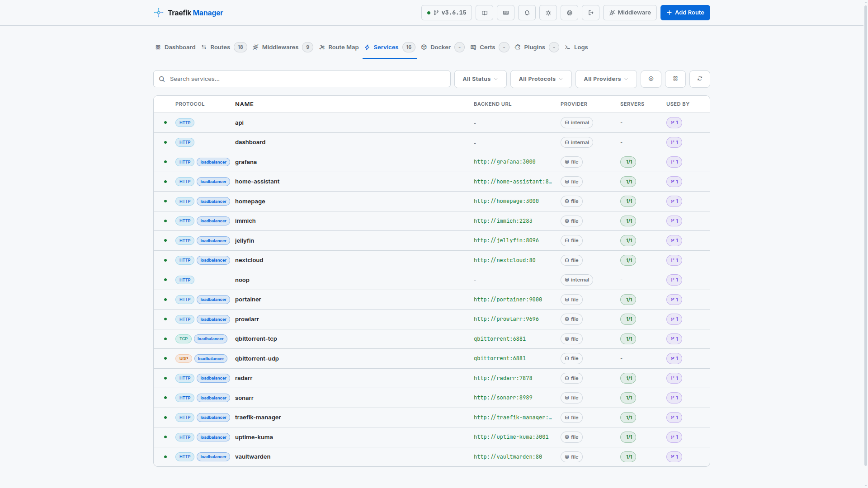Viewport: 868px width, 488px height.
Task: Open the Docker tab
Action: click(x=443, y=47)
